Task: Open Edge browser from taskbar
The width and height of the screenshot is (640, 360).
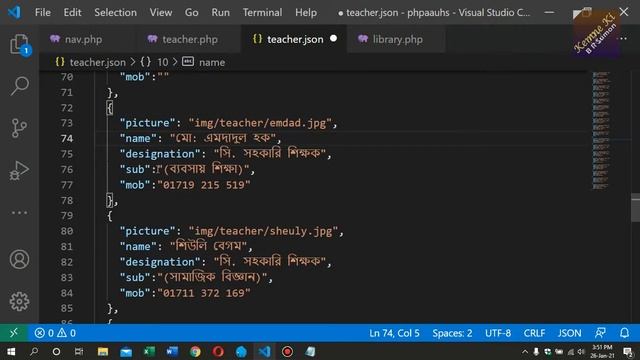Action: click(241, 351)
